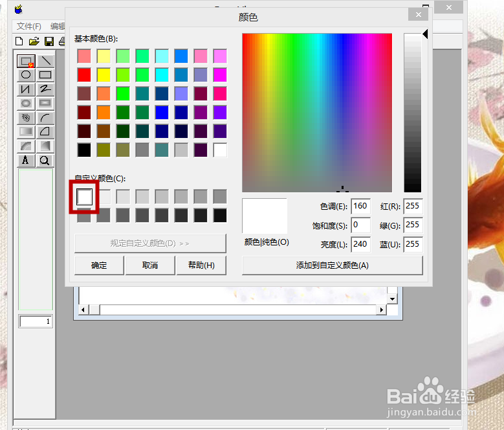Select the darkest black custom color swatch

pyautogui.click(x=220, y=216)
